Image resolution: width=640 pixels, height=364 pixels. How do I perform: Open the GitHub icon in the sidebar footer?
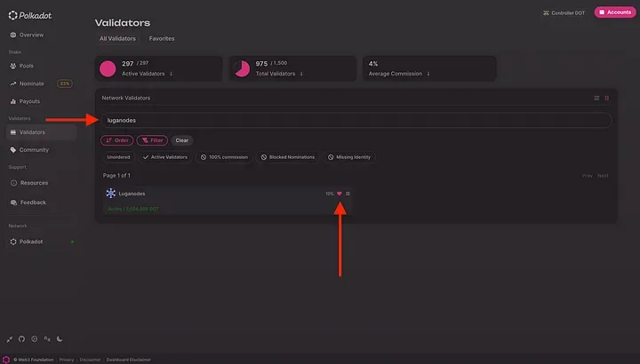(x=21, y=339)
